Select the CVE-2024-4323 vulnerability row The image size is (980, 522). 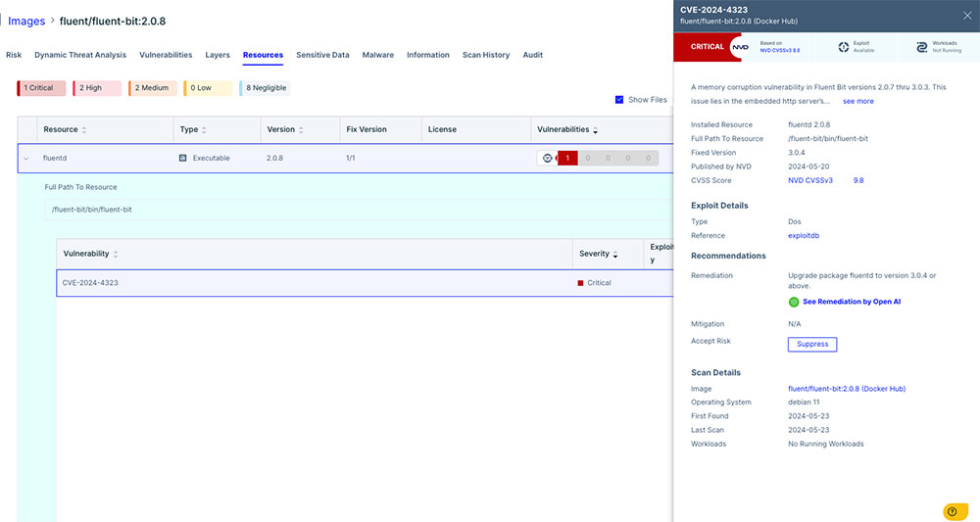click(365, 283)
